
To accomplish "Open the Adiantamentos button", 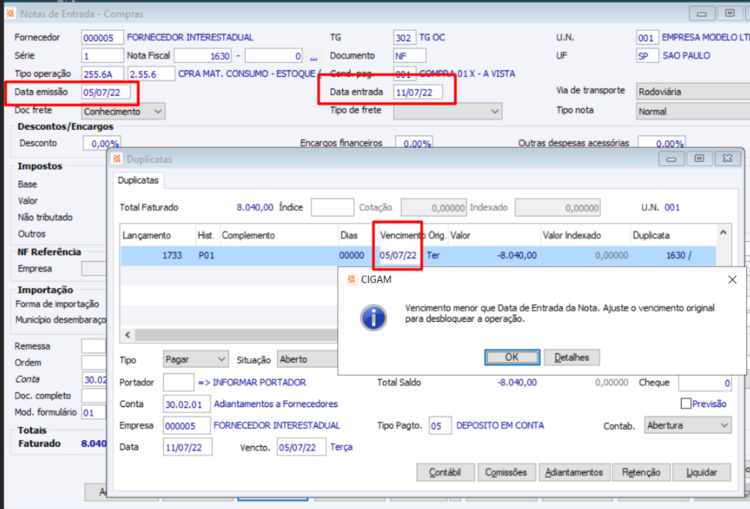I will click(x=574, y=472).
